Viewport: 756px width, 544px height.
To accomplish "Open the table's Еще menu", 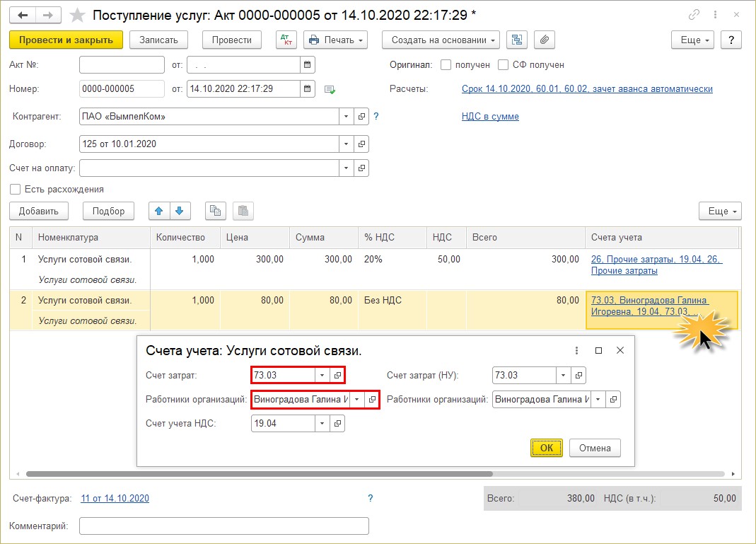I will tap(720, 211).
